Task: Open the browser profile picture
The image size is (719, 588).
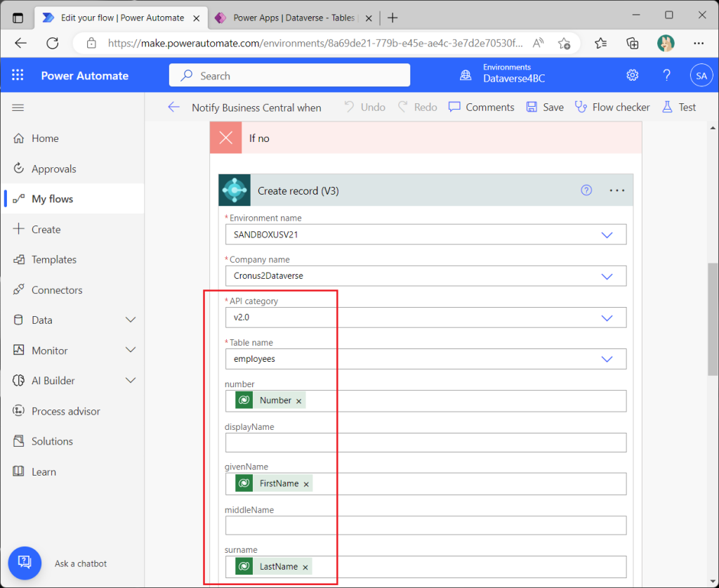Action: coord(666,43)
